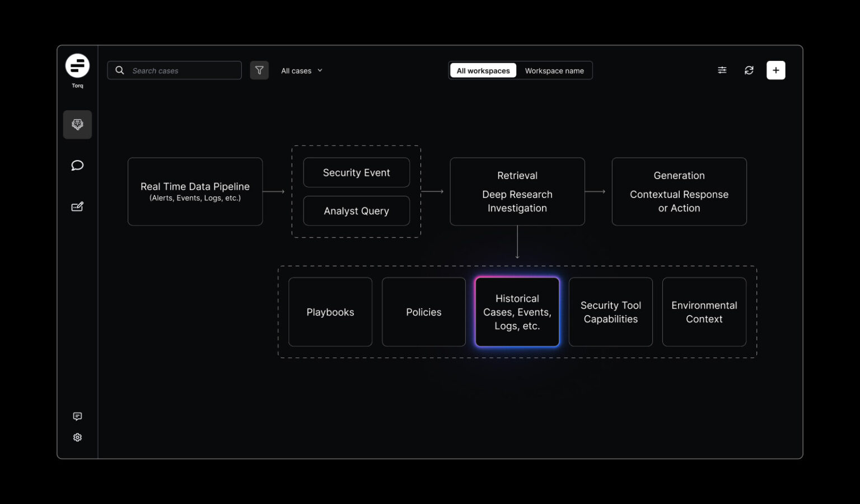This screenshot has width=860, height=504.
Task: Click the Playbooks box
Action: [x=330, y=312]
